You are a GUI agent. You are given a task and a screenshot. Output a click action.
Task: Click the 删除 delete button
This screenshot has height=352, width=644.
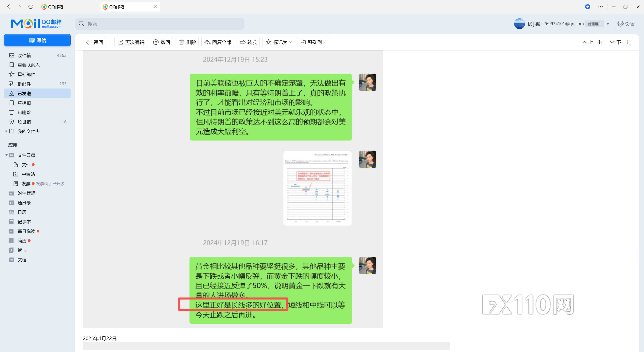point(187,42)
